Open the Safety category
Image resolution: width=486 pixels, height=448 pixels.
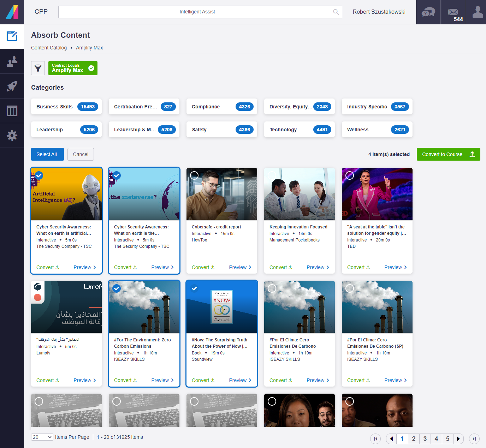coord(222,130)
